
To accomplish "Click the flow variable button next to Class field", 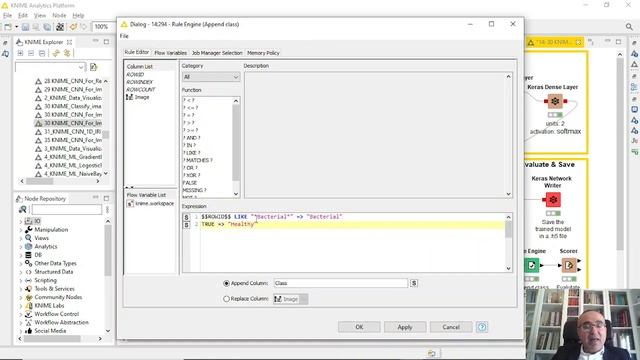I will (x=413, y=283).
